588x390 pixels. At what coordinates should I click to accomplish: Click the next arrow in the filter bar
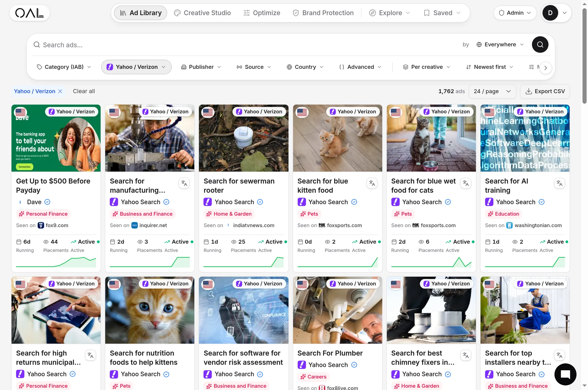546,68
